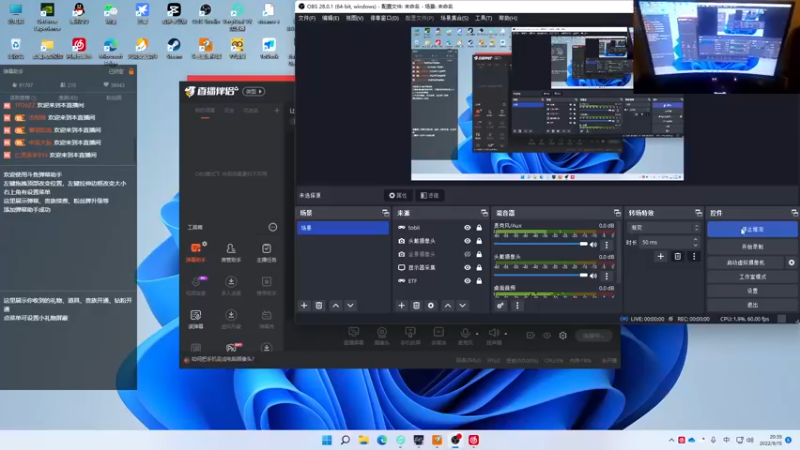Open OBS 设置 from controls panel
The height and width of the screenshot is (450, 800).
pos(752,291)
